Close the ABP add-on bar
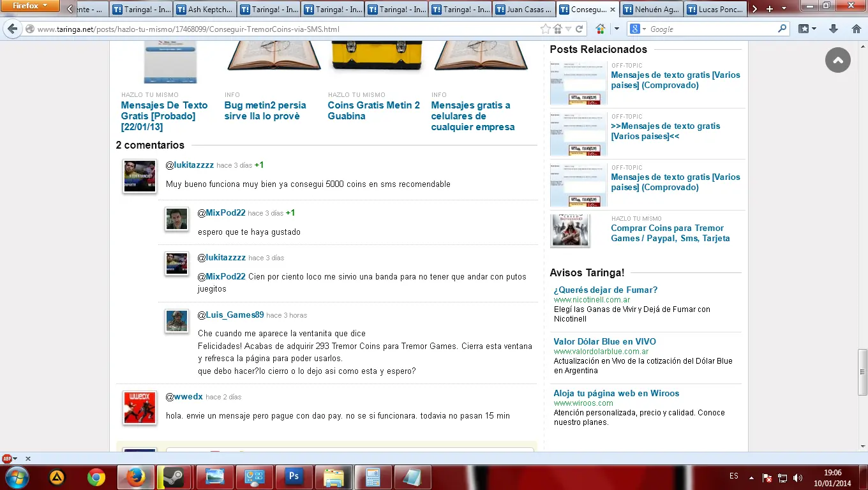The width and height of the screenshot is (868, 490). coord(28,459)
